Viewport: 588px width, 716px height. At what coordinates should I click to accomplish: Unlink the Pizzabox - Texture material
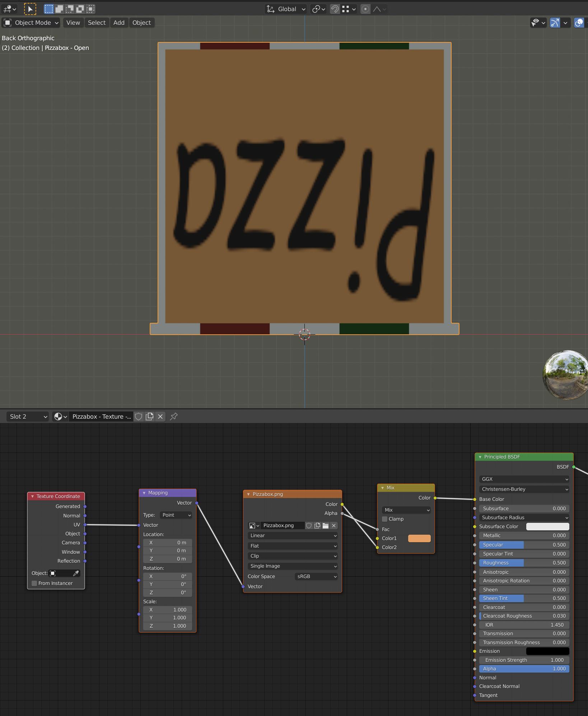click(160, 417)
